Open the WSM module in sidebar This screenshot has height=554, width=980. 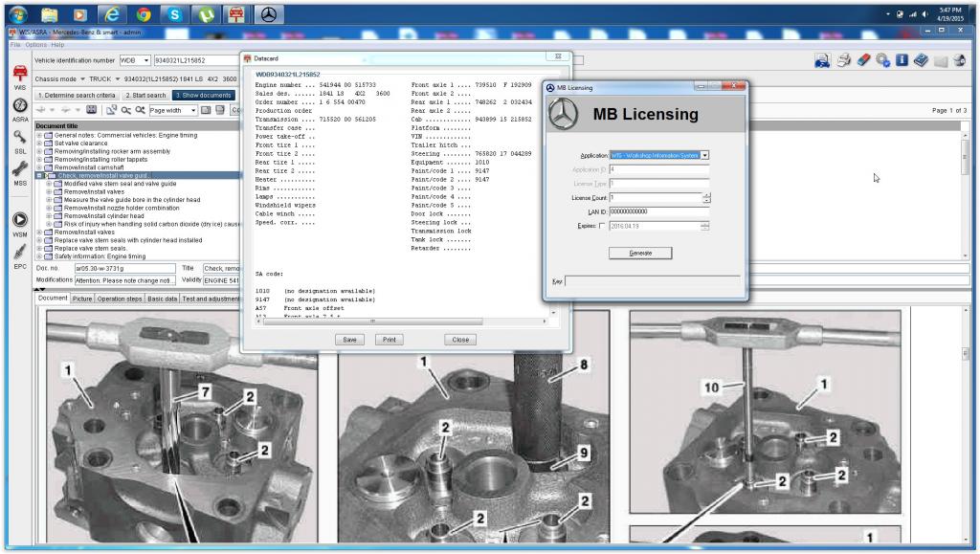[x=18, y=220]
